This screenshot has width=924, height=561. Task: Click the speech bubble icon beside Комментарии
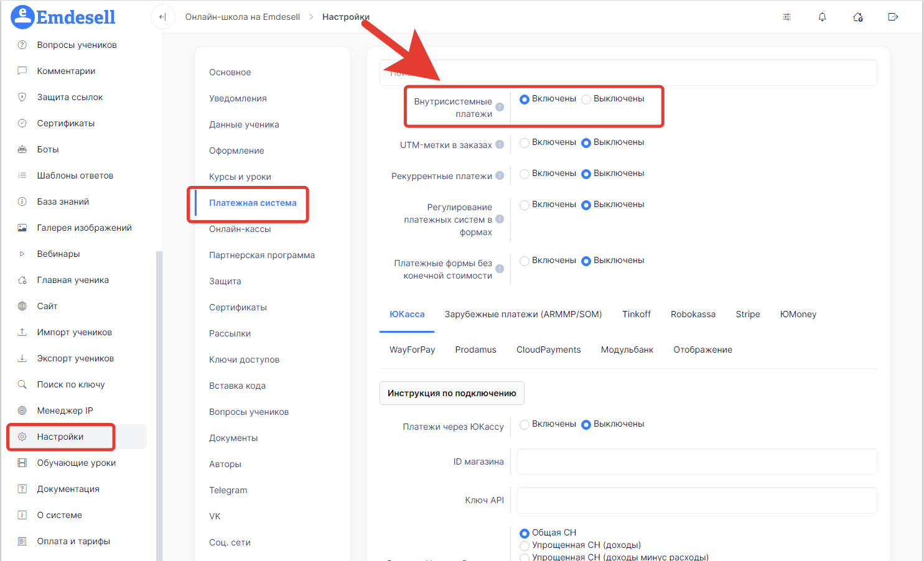[x=22, y=71]
